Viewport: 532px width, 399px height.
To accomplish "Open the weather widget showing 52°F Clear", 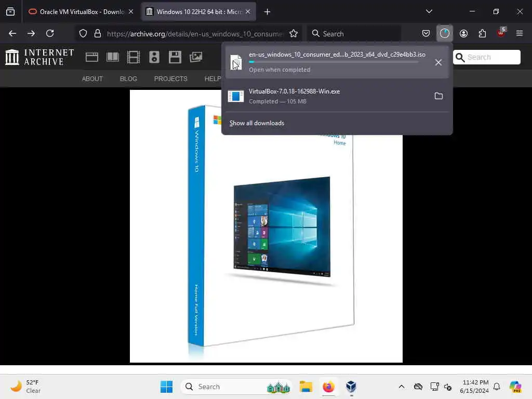I will [25, 387].
